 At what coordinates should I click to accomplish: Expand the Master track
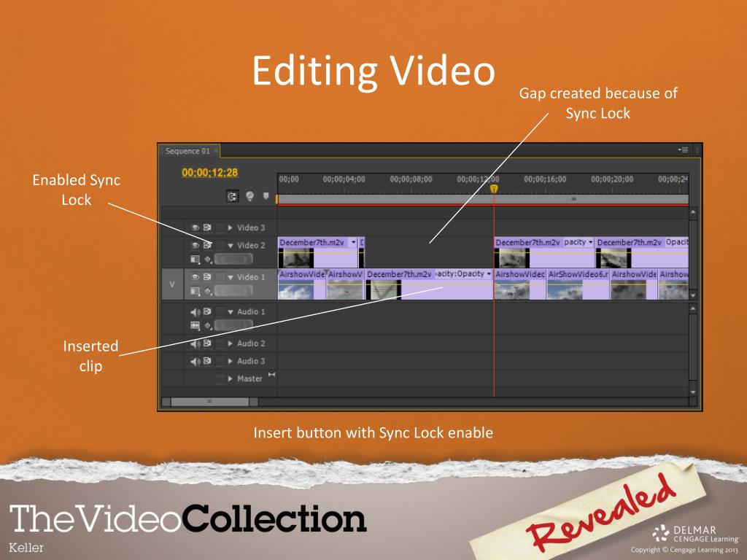(x=230, y=378)
